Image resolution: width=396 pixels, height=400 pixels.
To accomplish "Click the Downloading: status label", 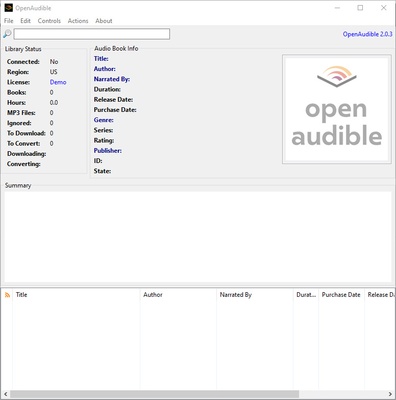I will coord(27,154).
